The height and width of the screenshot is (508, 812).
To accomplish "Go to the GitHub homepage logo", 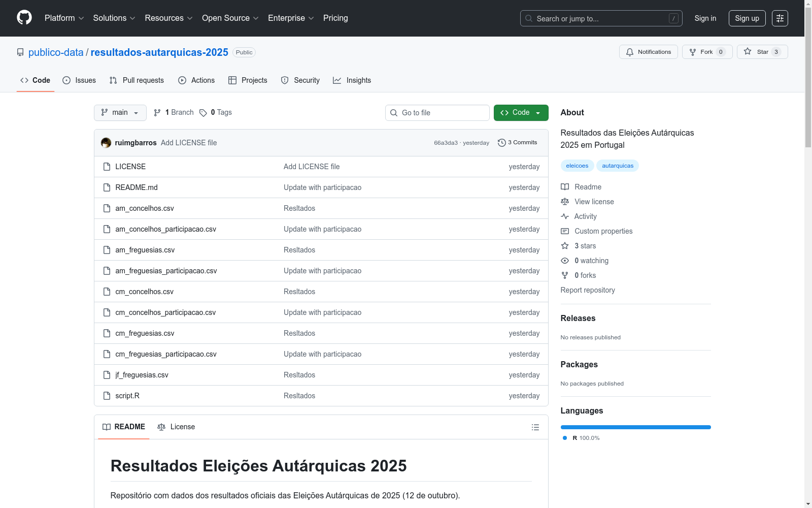I will 24,18.
